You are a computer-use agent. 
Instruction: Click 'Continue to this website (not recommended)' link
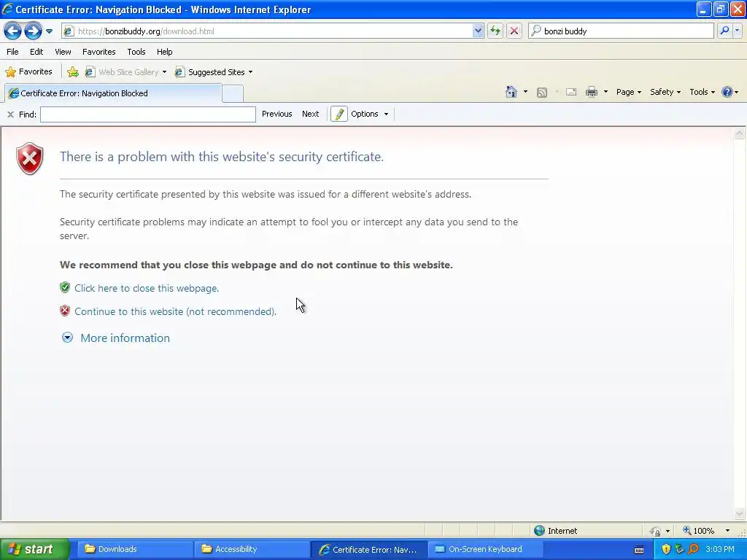click(x=175, y=311)
